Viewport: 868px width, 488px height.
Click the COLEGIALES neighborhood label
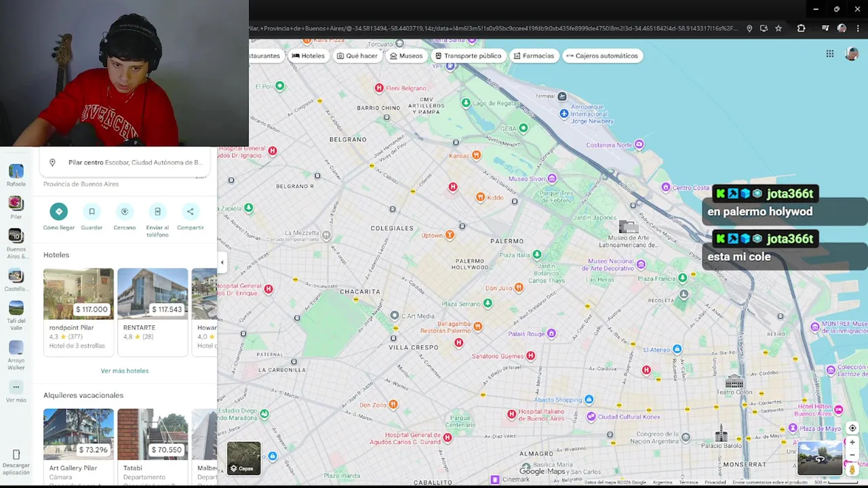tap(392, 228)
